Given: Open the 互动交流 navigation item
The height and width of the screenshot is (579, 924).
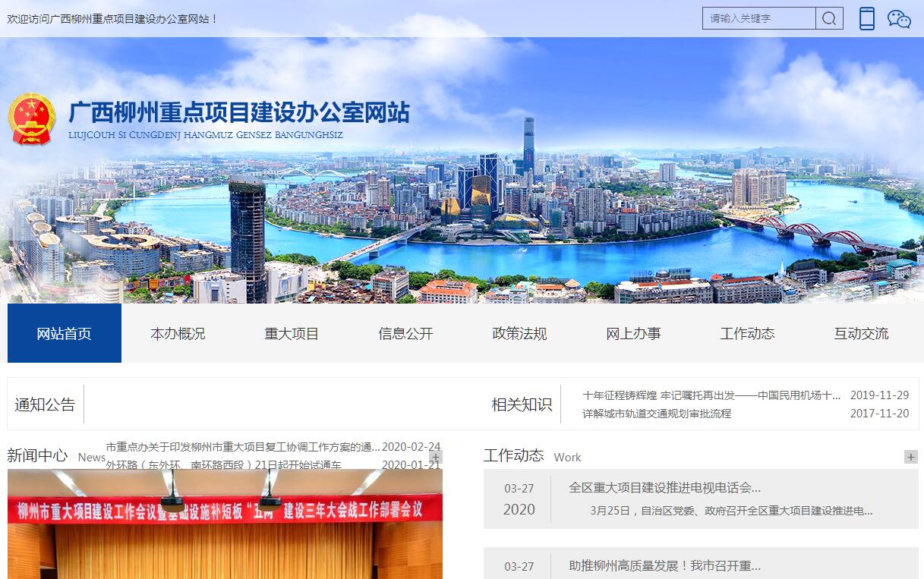Looking at the screenshot, I should click(x=861, y=333).
